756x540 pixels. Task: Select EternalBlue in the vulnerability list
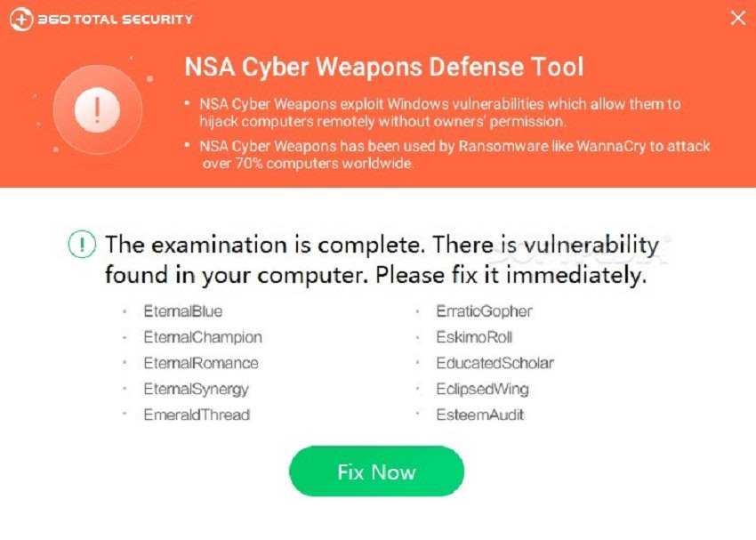pyautogui.click(x=182, y=311)
